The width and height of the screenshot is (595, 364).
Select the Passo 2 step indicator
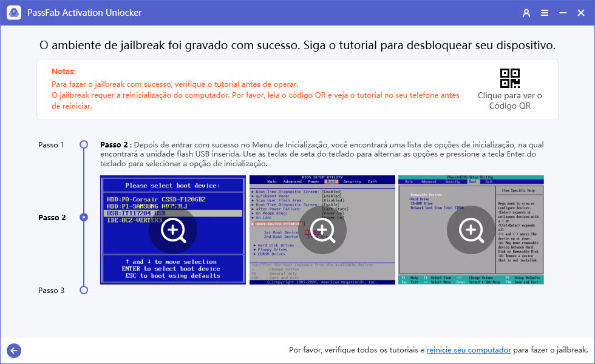click(83, 217)
